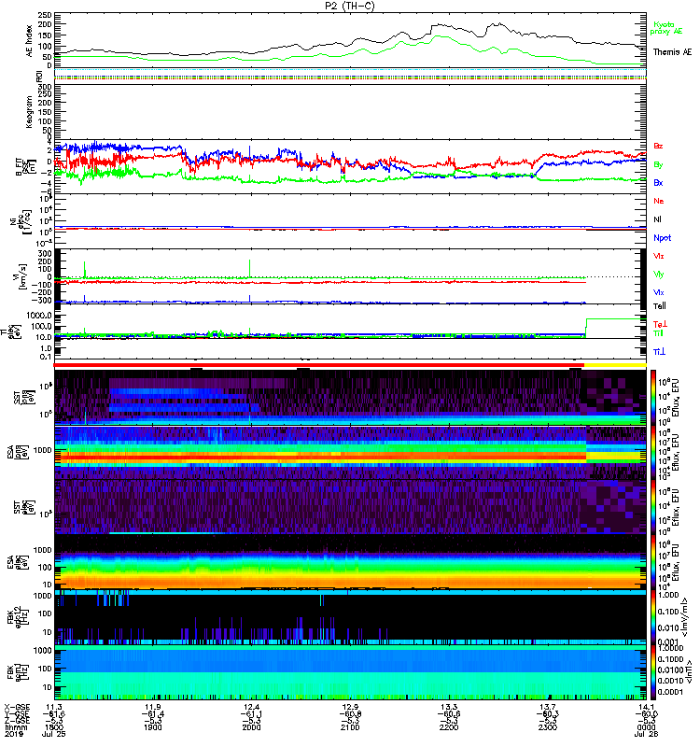
Task: Click the AE Index axis label
Action: pyautogui.click(x=29, y=41)
